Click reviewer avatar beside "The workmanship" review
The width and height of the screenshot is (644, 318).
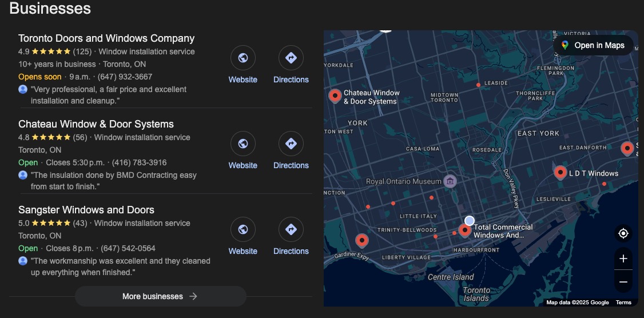(23, 261)
